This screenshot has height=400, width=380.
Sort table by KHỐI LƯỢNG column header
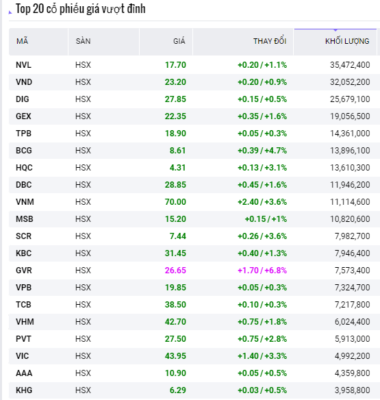tap(347, 41)
